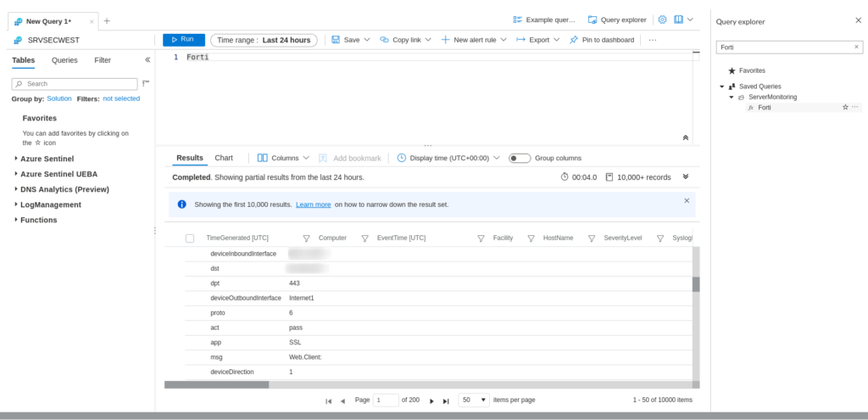Viewport: 868px width, 420px height.
Task: Open Favorites in Query explorer
Action: [747, 71]
